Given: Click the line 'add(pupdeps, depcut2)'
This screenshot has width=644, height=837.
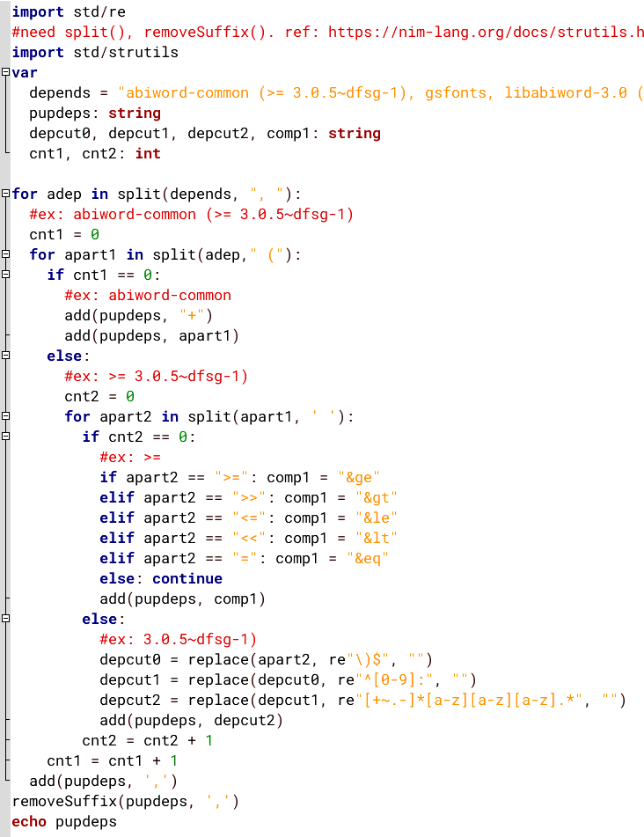Looking at the screenshot, I should (192, 721).
